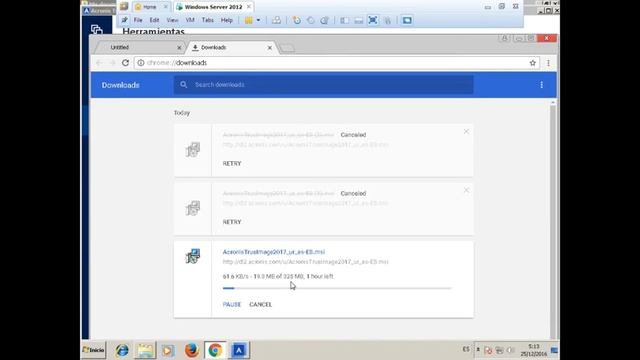Click the source URL of the active download

tap(305, 262)
